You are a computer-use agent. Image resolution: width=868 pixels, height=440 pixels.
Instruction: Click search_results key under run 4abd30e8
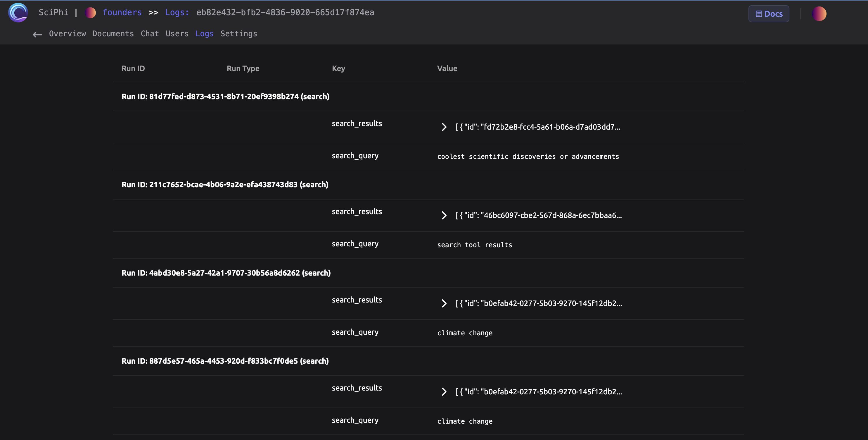point(357,300)
